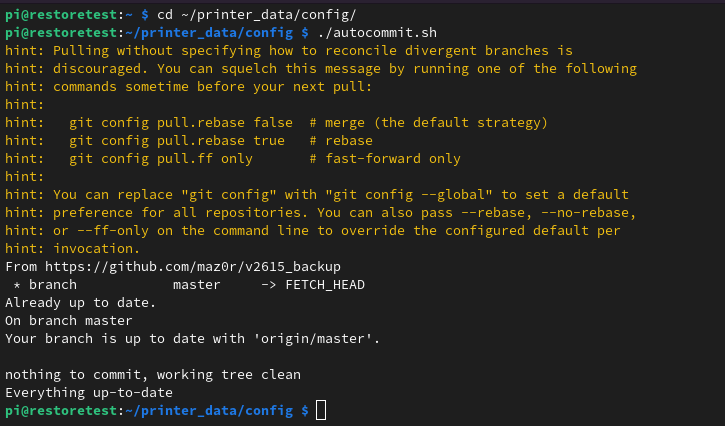Click the GitHub v2615_backup repository URL
The image size is (725, 426).
pos(193,267)
